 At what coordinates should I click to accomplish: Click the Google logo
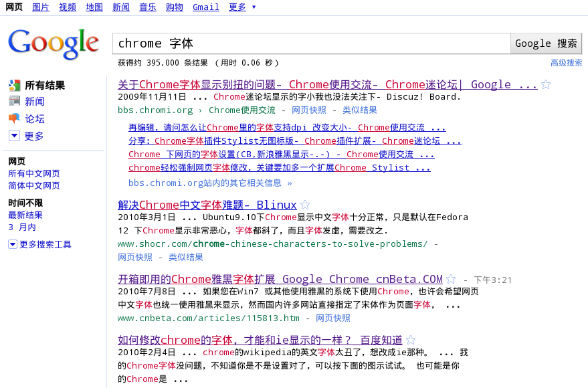coord(54,44)
